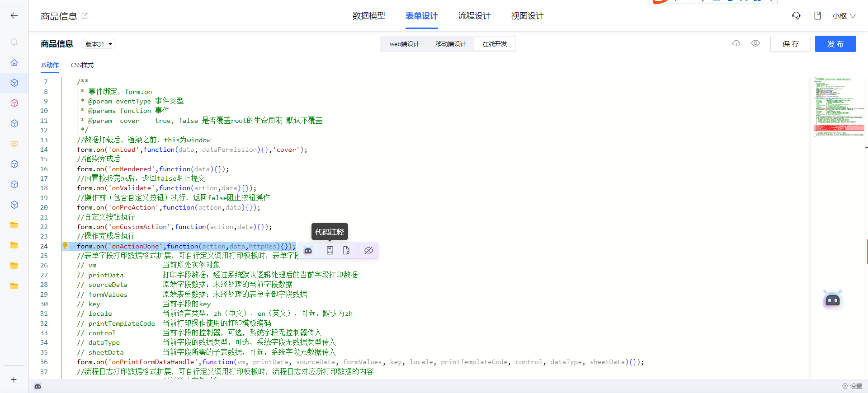Click comment line '// formValues'

(x=192, y=295)
